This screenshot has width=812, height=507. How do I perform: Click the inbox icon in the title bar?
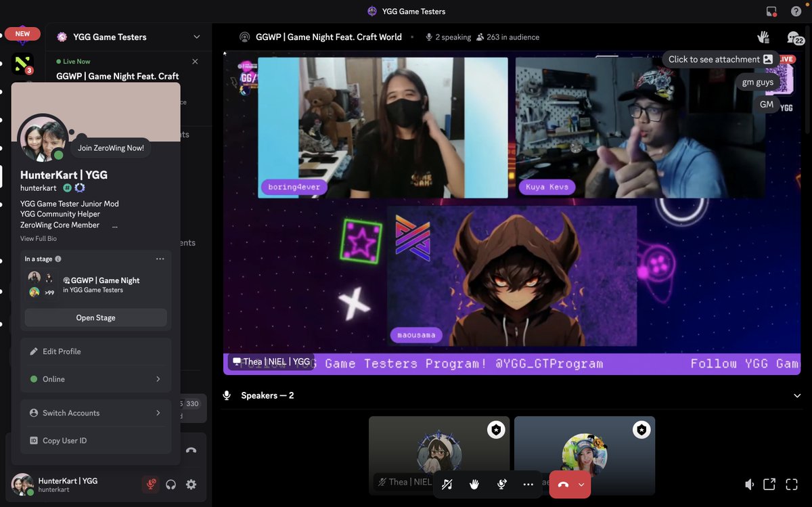[771, 11]
